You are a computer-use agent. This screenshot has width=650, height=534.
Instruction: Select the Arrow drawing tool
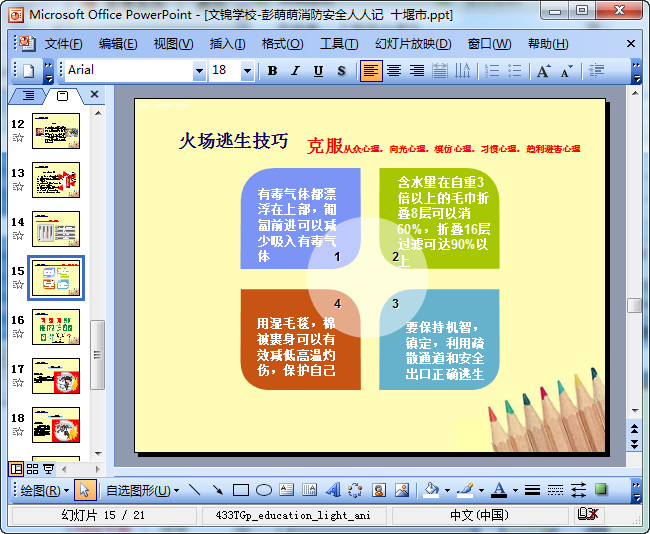pyautogui.click(x=217, y=490)
